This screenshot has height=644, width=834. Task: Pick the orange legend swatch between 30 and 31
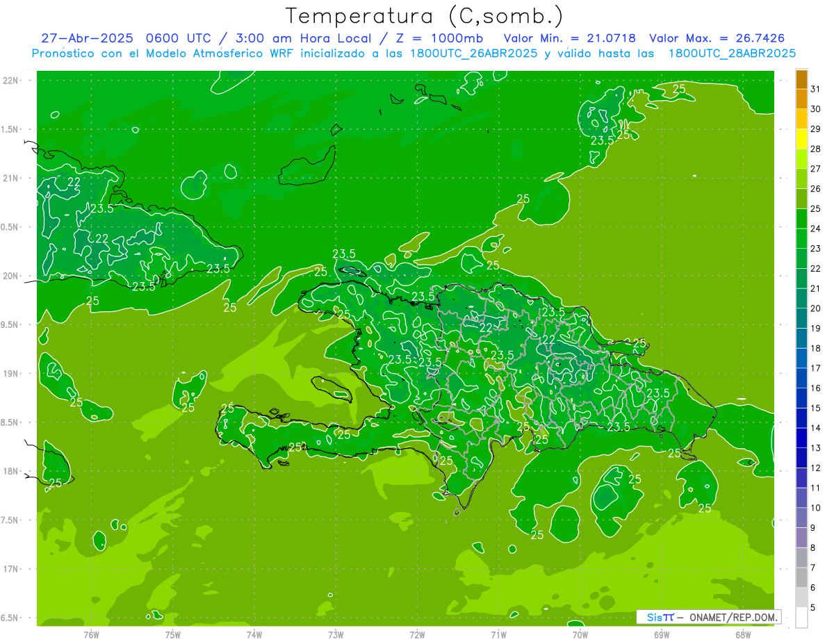pos(801,99)
